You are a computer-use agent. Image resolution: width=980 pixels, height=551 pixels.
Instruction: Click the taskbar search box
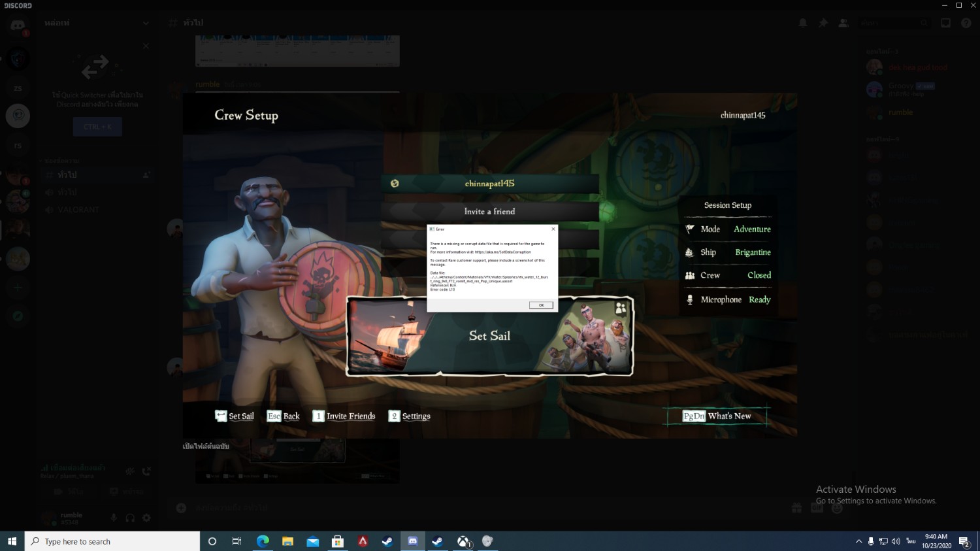[x=112, y=541]
